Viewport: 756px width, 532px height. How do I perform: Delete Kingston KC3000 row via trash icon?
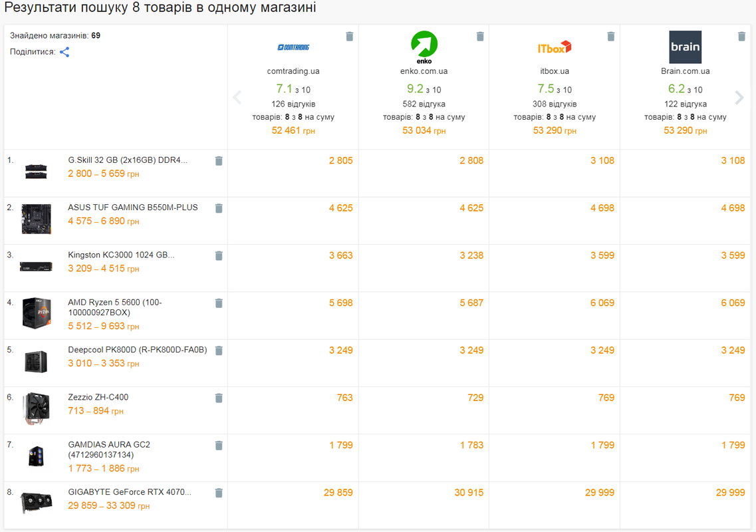click(x=219, y=255)
